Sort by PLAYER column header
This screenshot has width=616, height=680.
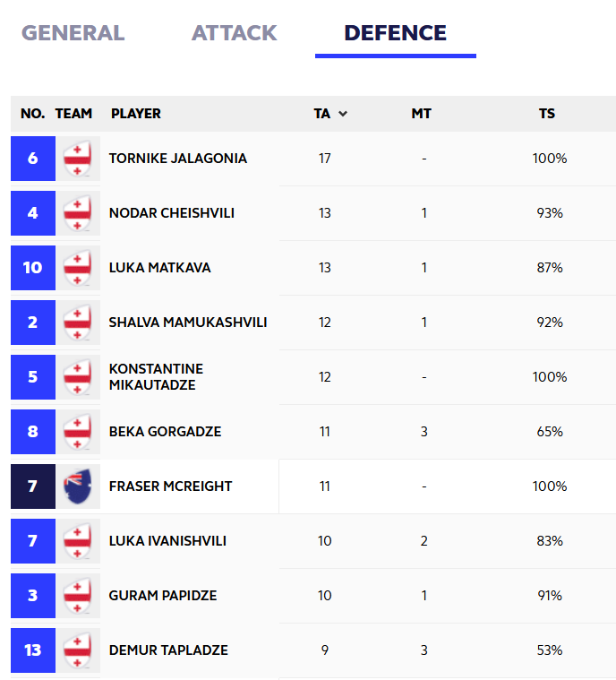pyautogui.click(x=136, y=114)
